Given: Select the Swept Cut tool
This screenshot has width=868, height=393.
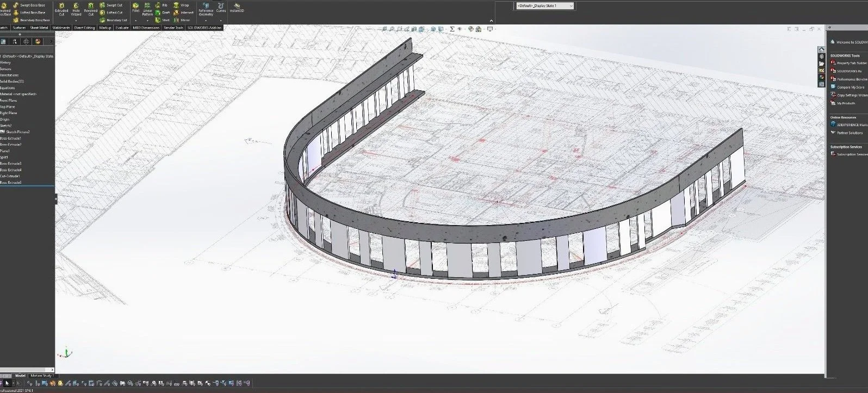Looking at the screenshot, I should 111,5.
